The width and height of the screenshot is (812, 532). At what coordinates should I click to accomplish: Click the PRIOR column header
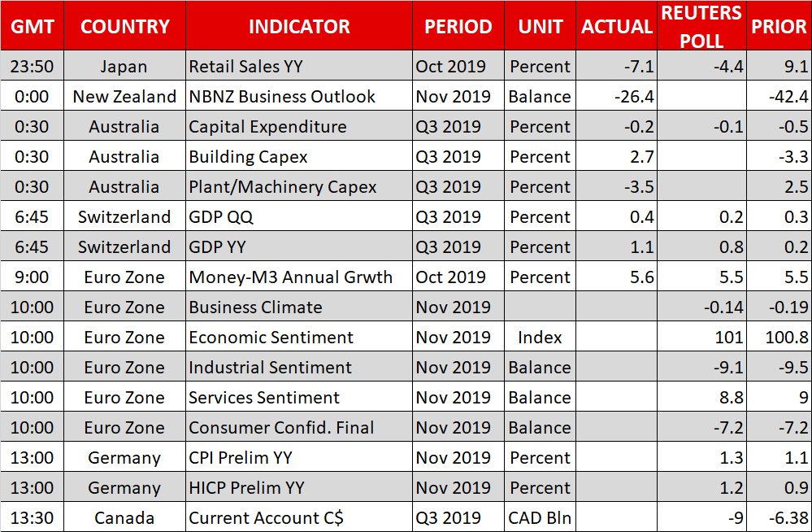(x=778, y=26)
